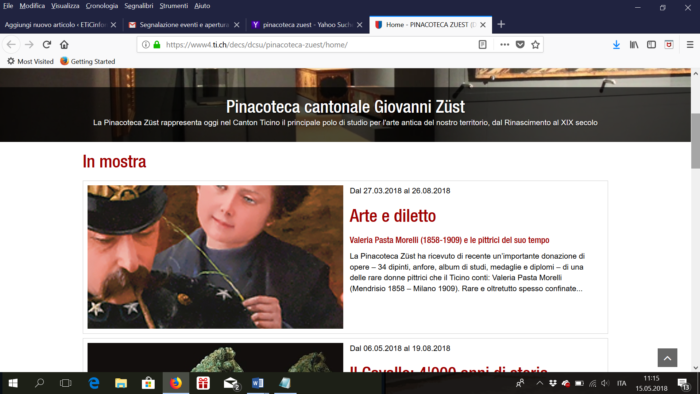Open the Windows Start menu
The width and height of the screenshot is (700, 394).
point(13,383)
